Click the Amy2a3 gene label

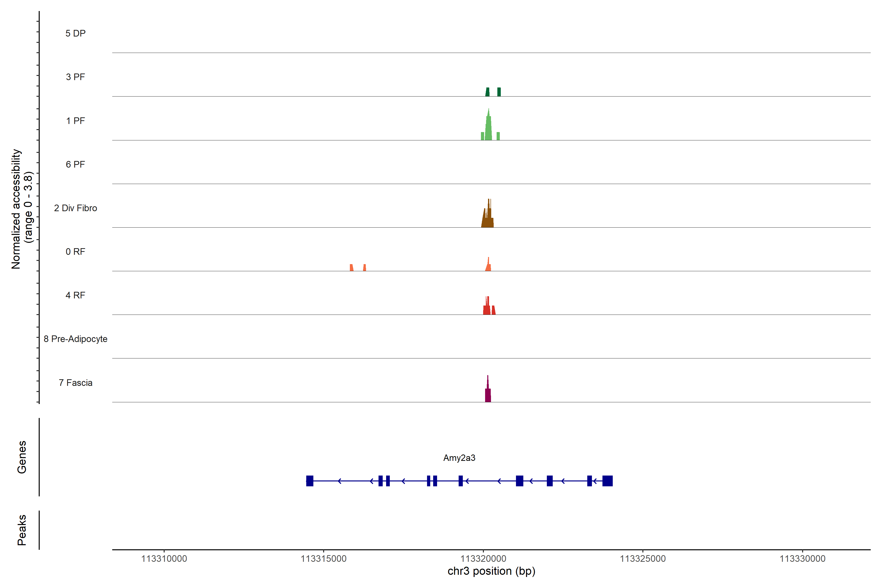(x=459, y=458)
